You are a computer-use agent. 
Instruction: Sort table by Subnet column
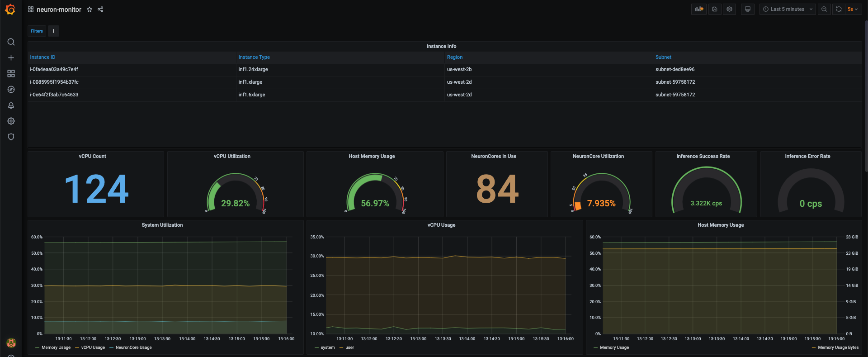[x=663, y=57]
